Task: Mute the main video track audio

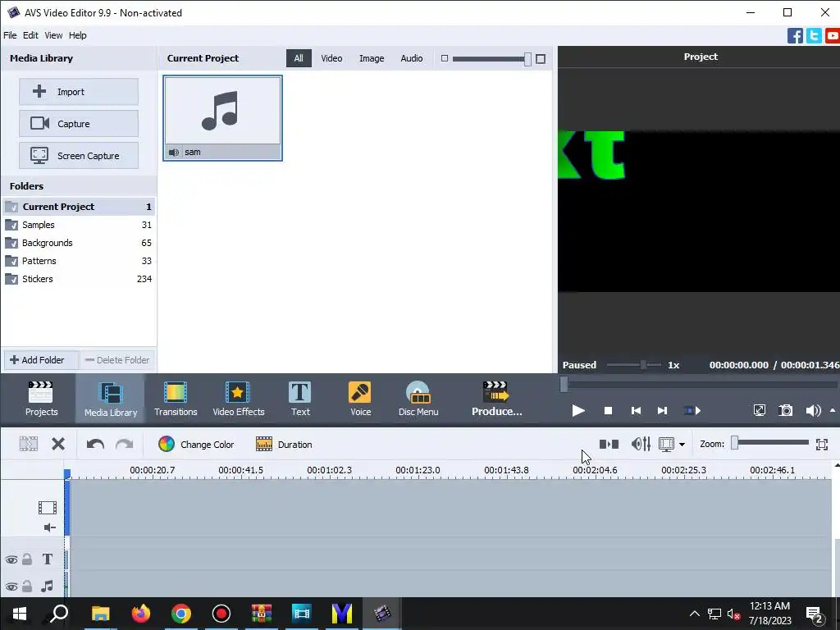Action: click(49, 527)
